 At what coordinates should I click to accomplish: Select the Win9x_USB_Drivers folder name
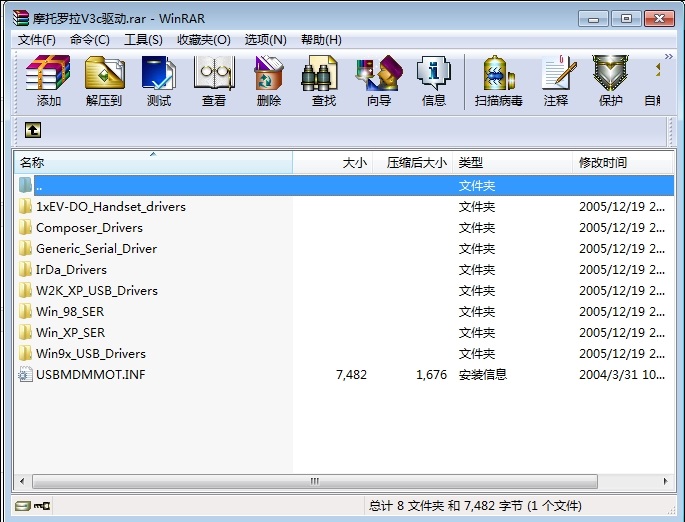point(91,353)
